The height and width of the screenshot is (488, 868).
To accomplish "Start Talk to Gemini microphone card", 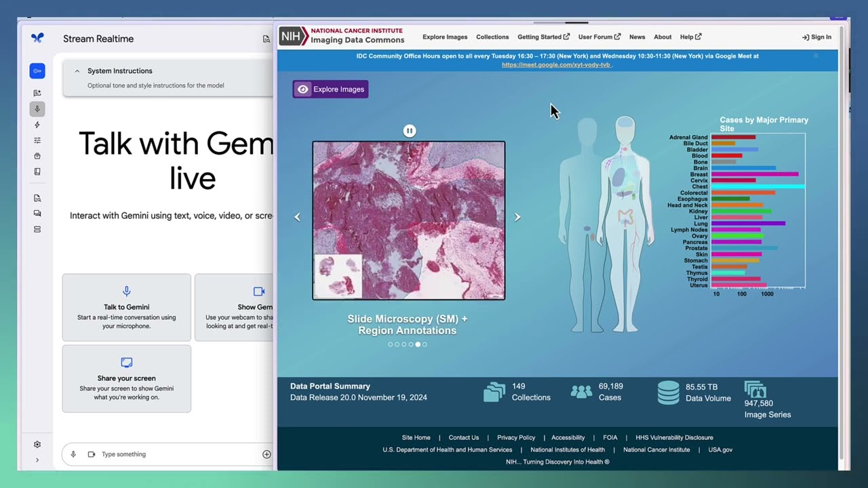I will pos(127,308).
